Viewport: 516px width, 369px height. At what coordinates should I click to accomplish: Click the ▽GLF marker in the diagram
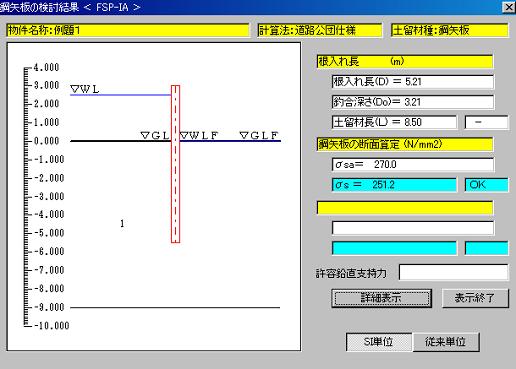click(x=259, y=135)
